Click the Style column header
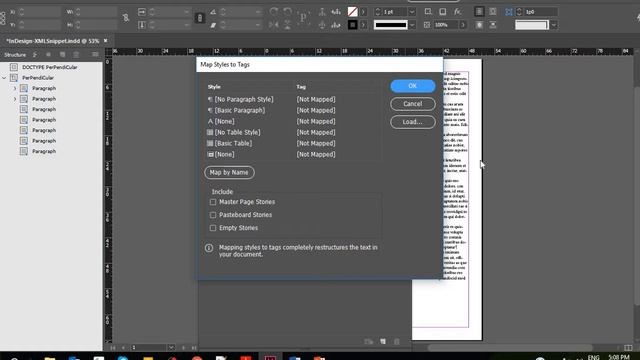640x360 pixels. coord(214,87)
